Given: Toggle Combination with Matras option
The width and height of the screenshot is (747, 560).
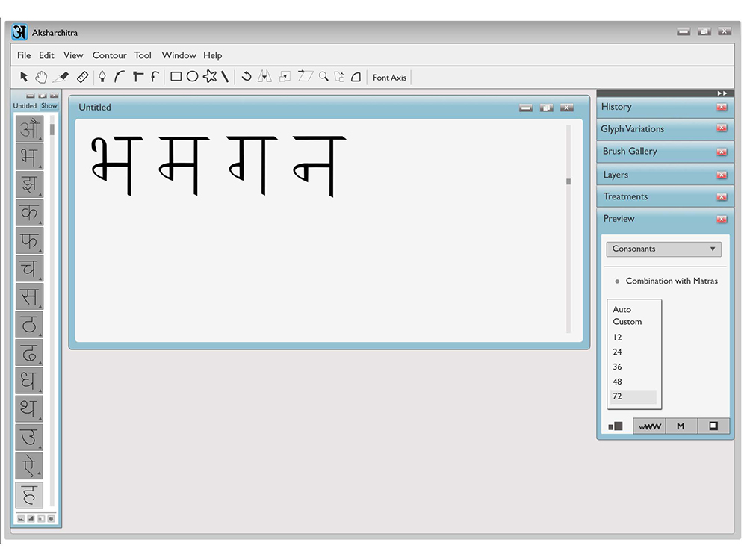Looking at the screenshot, I should tap(666, 281).
